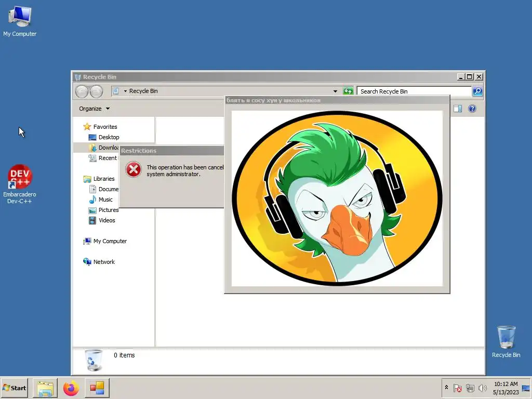Screen dimensions: 532x399
Task: Open Documents library in sidebar
Action: click(104, 189)
